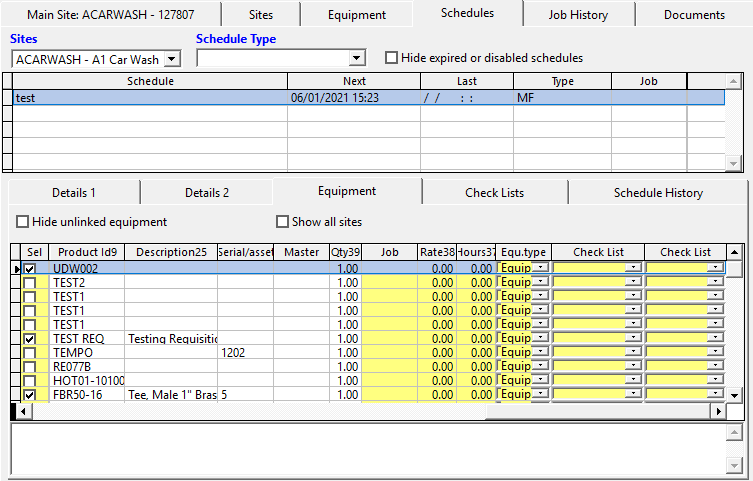Click the vertical scrollbar down arrow in equipment grid
Viewport: 753px width, 481px height.
pyautogui.click(x=735, y=396)
